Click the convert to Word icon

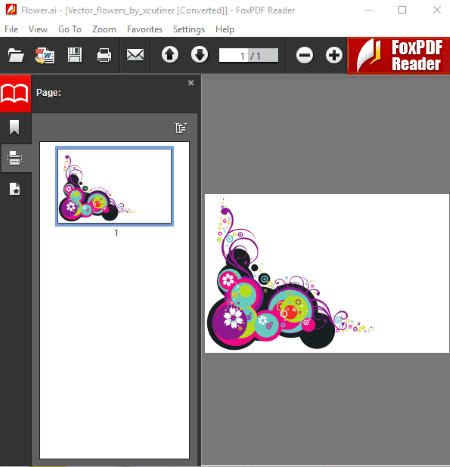pyautogui.click(x=45, y=55)
